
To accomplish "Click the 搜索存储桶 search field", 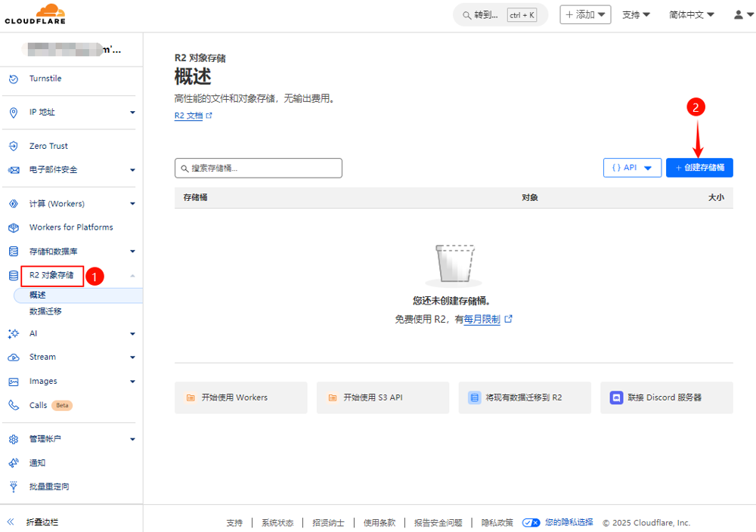I will (258, 168).
